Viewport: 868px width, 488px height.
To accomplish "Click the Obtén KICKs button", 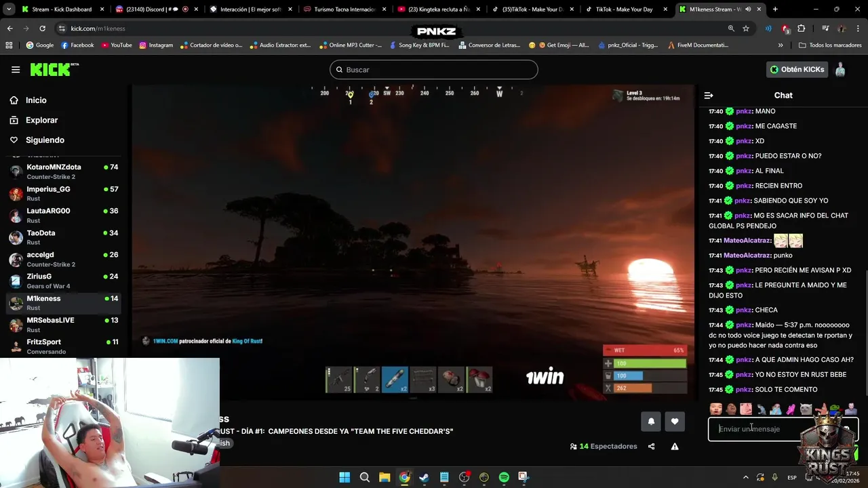I will pos(797,70).
